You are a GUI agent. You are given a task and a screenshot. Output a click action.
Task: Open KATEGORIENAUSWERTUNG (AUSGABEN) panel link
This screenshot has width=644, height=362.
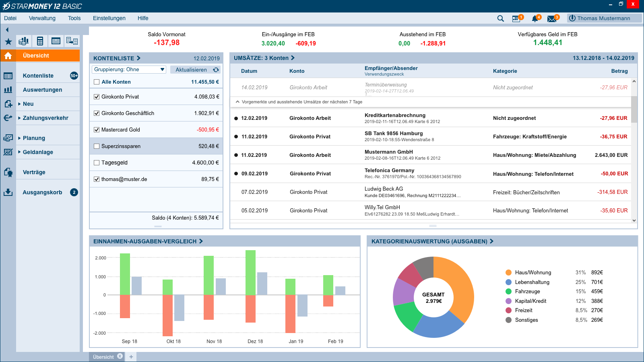point(432,241)
